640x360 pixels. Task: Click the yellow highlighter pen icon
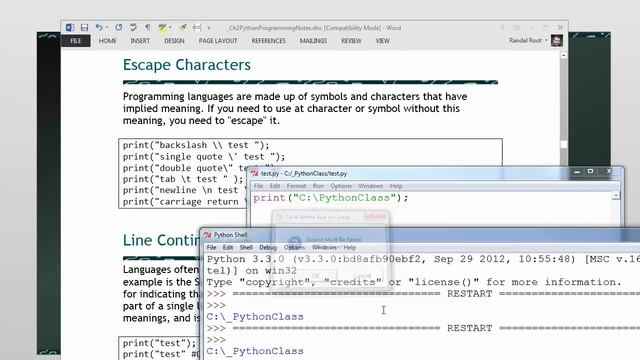click(162, 27)
